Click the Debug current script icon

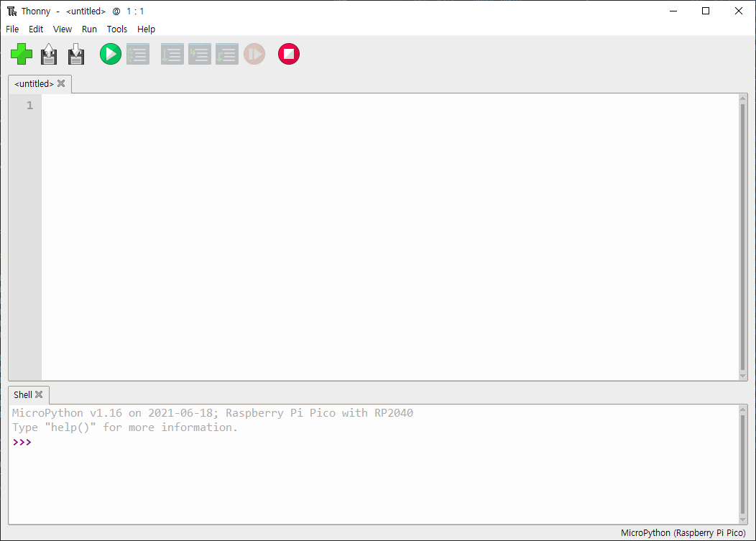[138, 54]
